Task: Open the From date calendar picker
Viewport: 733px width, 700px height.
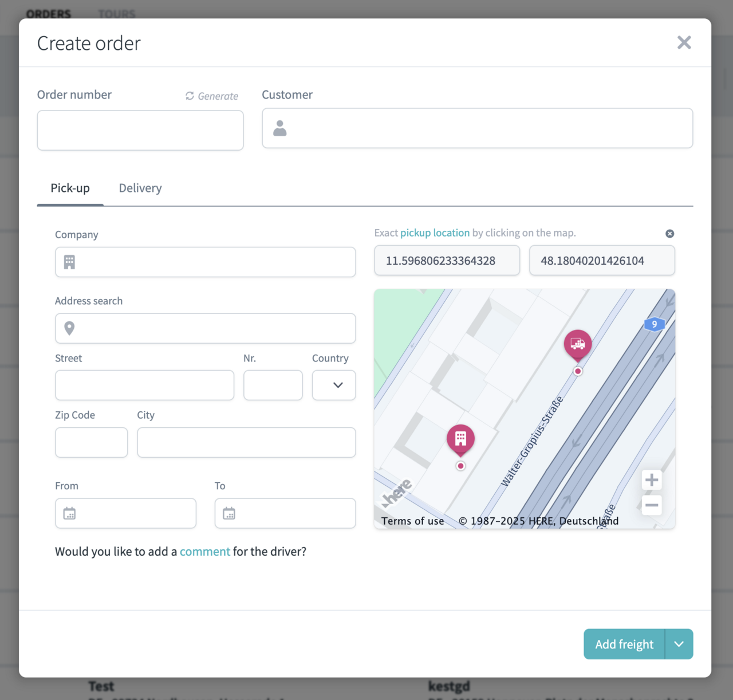Action: 69,513
